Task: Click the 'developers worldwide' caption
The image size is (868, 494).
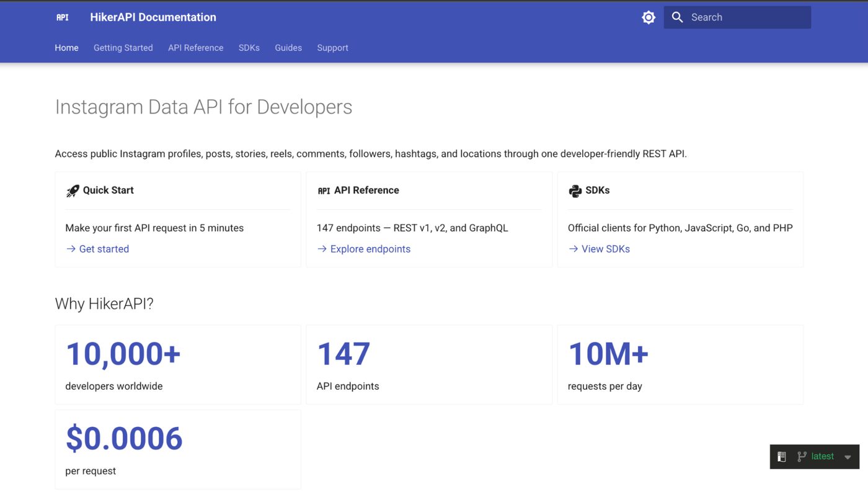Action: point(114,386)
